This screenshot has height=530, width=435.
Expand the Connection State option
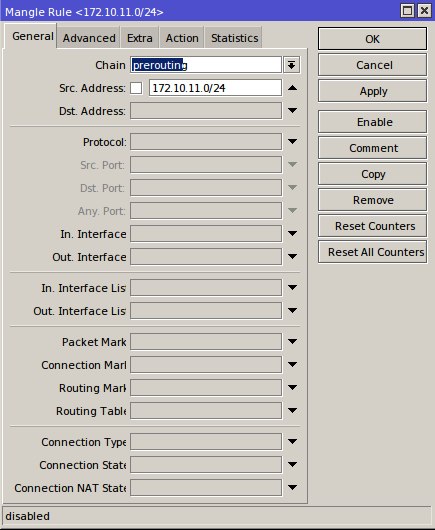[292, 465]
